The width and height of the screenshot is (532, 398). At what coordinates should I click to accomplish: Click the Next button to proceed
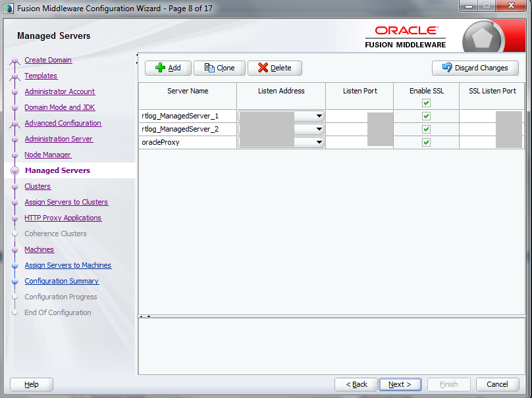tap(400, 384)
